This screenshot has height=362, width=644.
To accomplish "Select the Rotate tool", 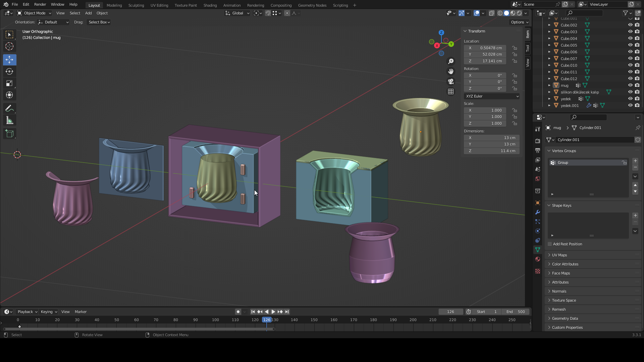I will pyautogui.click(x=9, y=71).
